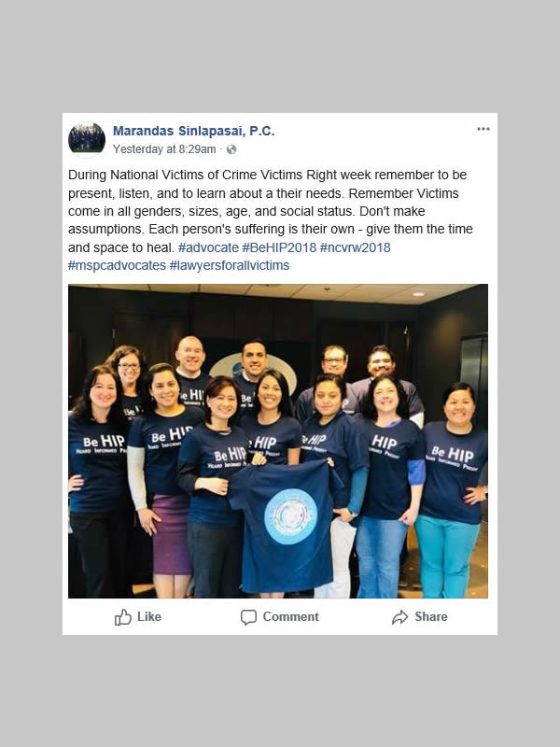This screenshot has height=747, width=560.
Task: Open the Marandas Sinlapasai, P.C. page name
Action: [x=194, y=131]
